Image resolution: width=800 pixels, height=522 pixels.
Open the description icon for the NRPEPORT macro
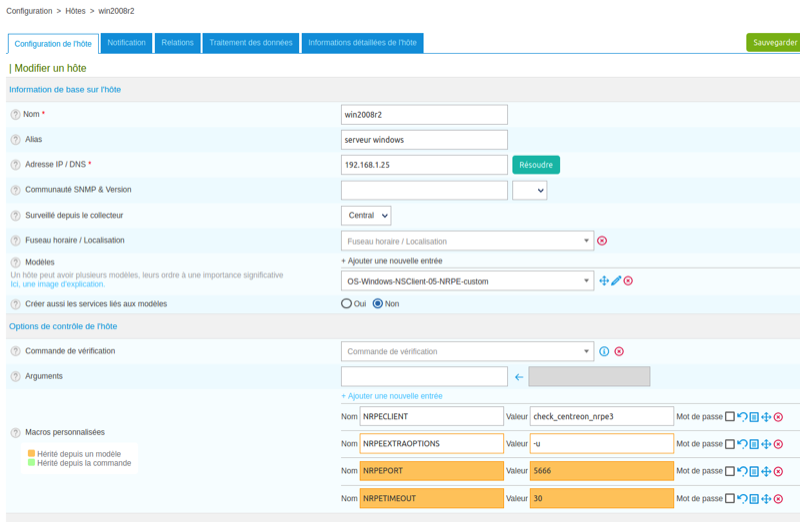(754, 471)
